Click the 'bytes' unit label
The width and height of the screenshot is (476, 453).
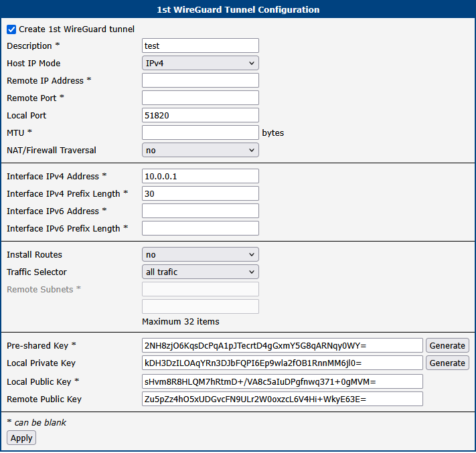pos(273,133)
